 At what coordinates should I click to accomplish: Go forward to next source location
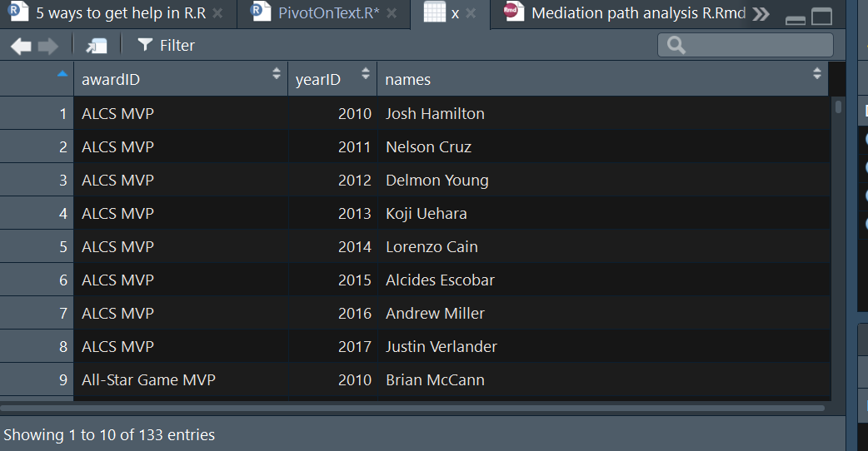[x=47, y=46]
